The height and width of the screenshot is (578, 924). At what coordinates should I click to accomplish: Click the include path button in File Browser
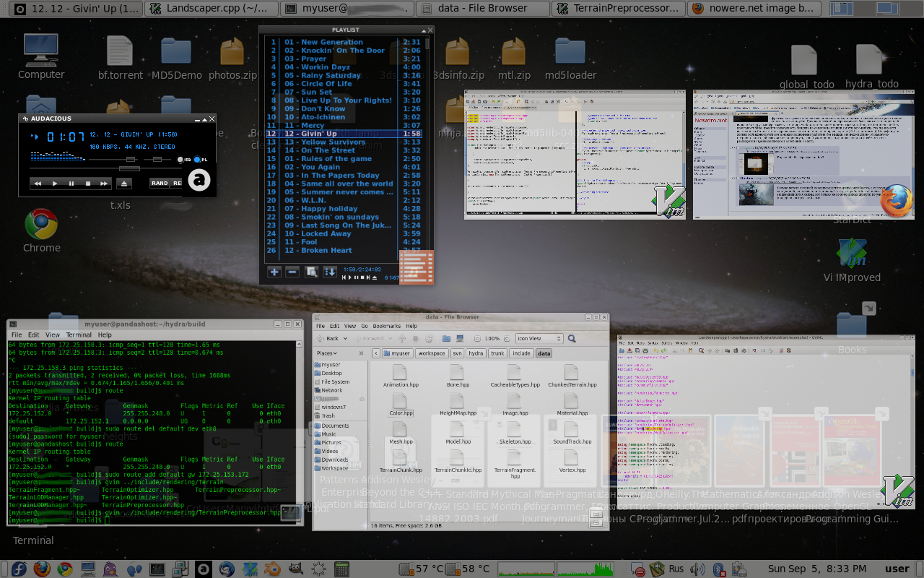click(521, 353)
